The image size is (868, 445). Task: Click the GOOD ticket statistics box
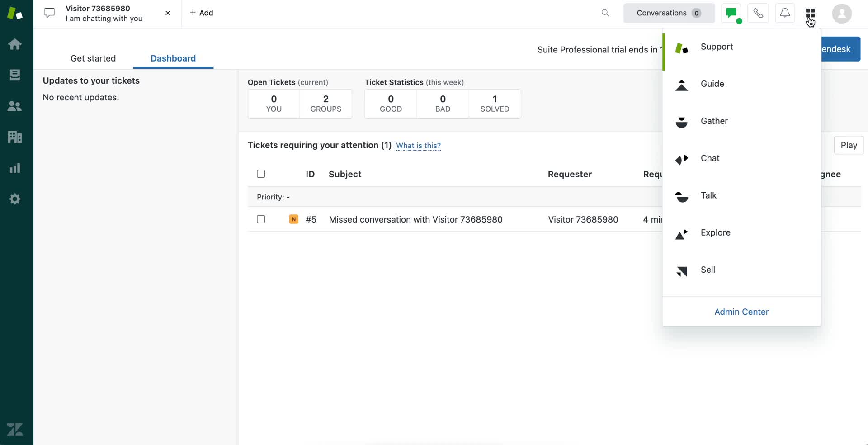[391, 104]
